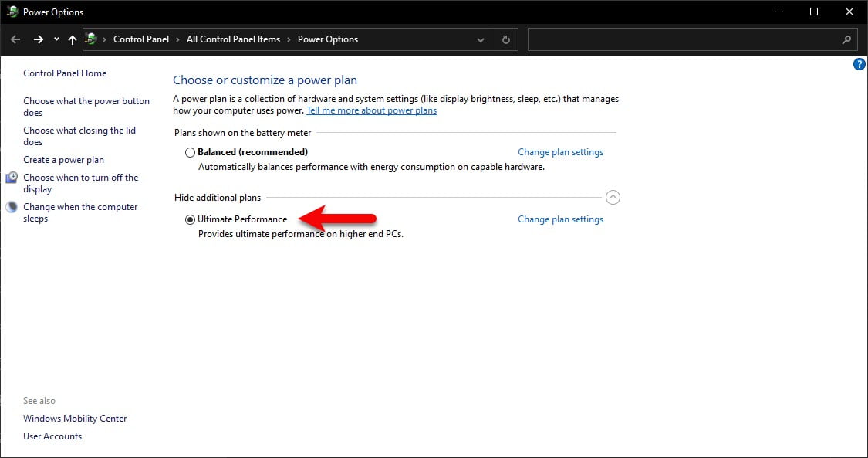Expand chevron before Control Panel breadcrumb

point(105,40)
